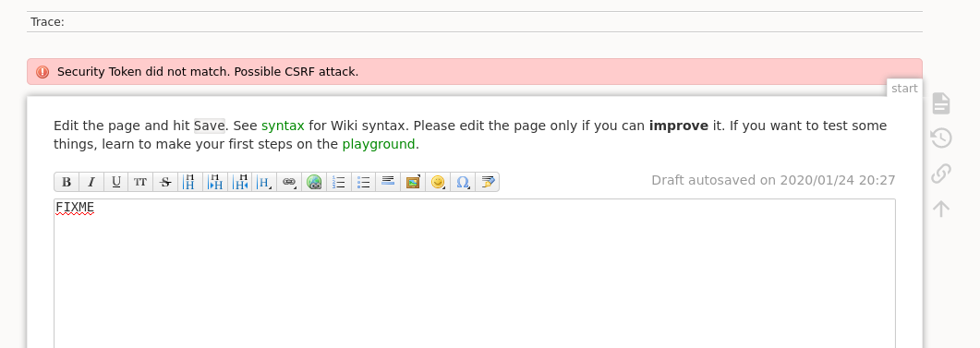The width and height of the screenshot is (980, 348).
Task: Click into the wiki text editing area
Action: pyautogui.click(x=475, y=273)
